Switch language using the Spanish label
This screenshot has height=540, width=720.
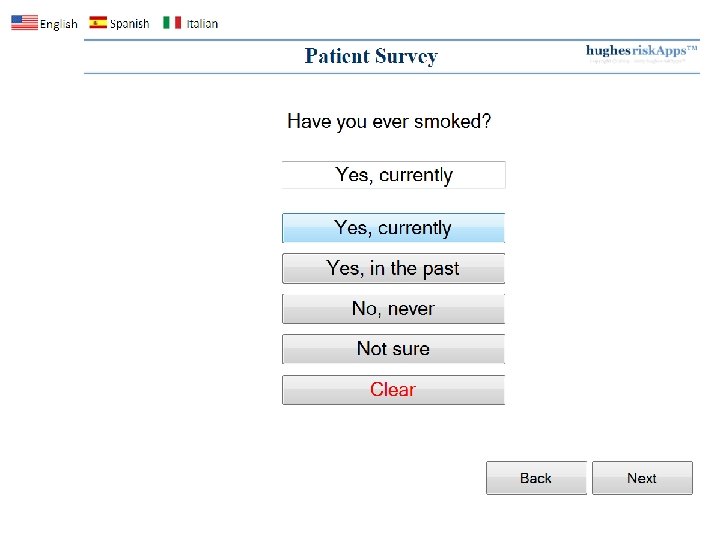coord(130,24)
